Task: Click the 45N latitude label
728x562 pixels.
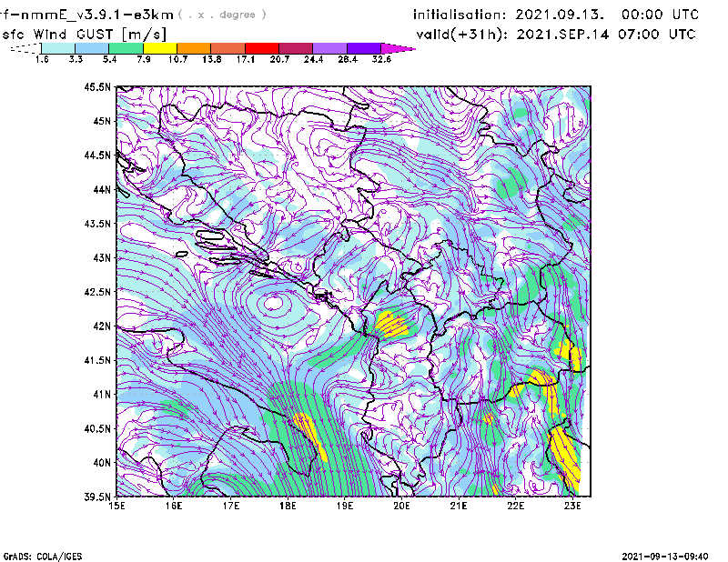Action: point(102,121)
